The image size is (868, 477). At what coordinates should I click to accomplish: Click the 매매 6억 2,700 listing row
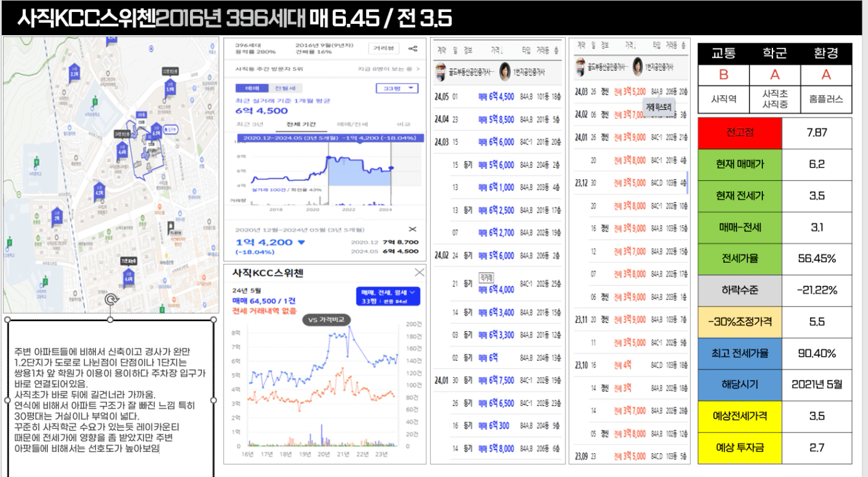coord(498,233)
